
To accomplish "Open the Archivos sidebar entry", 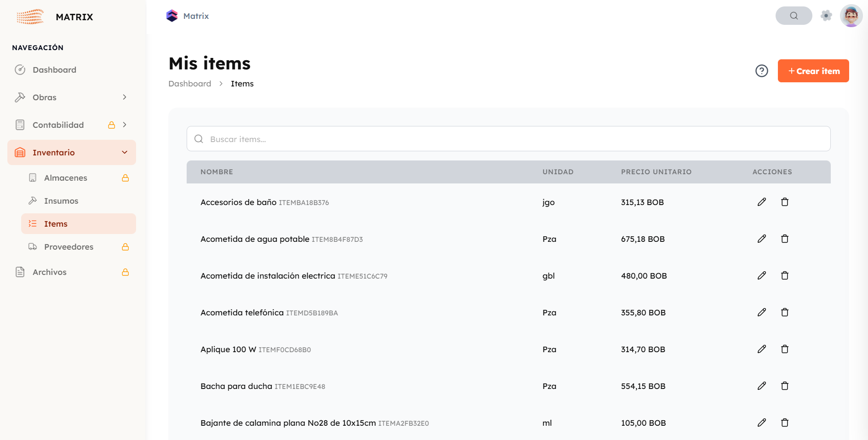I will pos(50,272).
